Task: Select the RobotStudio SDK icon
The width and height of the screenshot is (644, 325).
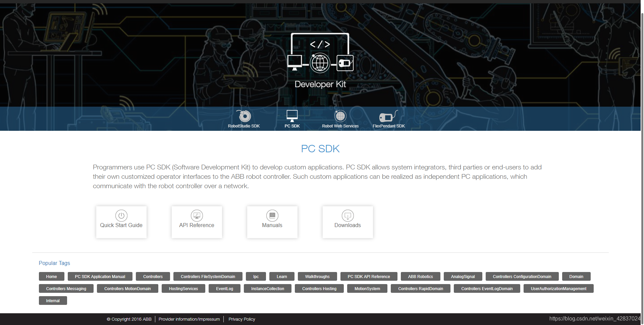Action: [x=244, y=116]
